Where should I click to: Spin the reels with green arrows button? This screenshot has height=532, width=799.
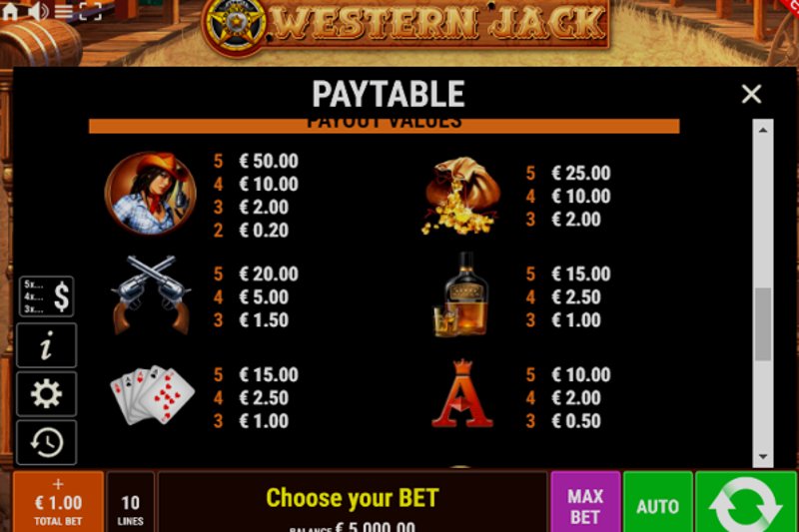tap(746, 502)
